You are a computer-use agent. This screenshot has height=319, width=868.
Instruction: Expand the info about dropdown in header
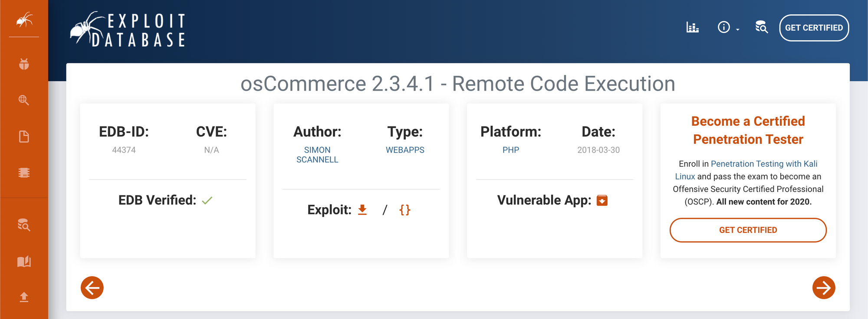tap(728, 27)
